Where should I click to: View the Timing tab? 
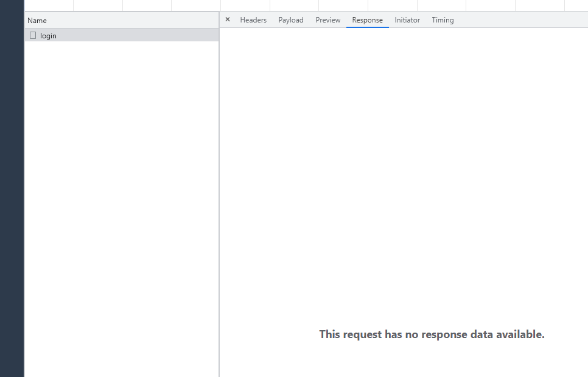click(443, 20)
